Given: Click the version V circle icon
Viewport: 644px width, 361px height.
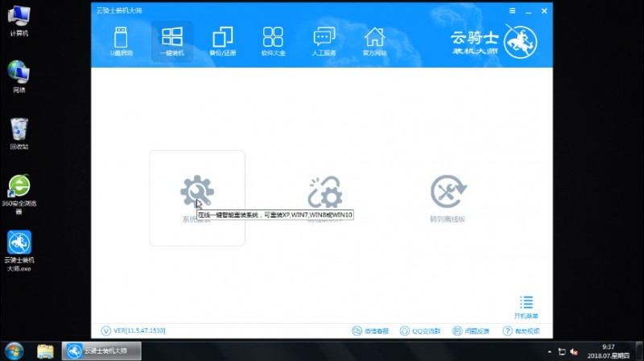Looking at the screenshot, I should point(106,330).
